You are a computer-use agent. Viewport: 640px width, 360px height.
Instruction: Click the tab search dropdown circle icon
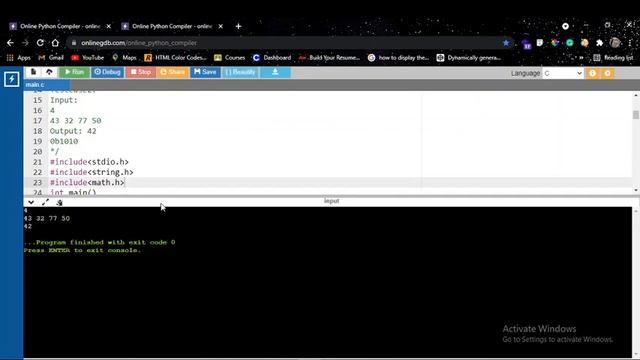565,26
